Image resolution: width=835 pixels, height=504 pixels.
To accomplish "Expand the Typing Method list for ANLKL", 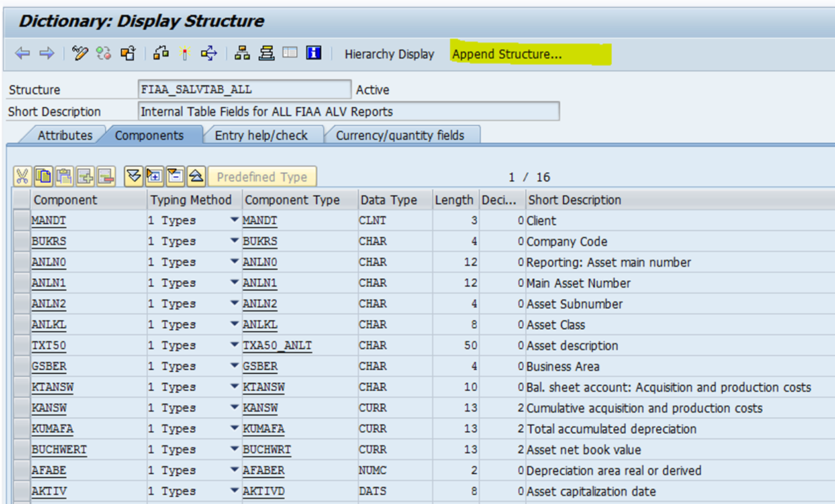I will point(235,325).
